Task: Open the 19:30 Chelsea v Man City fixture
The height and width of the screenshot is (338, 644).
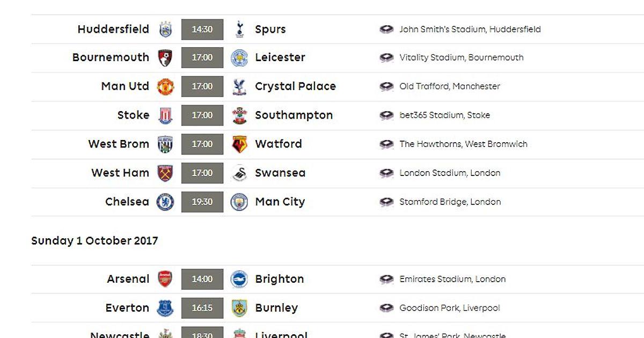Action: 202,202
